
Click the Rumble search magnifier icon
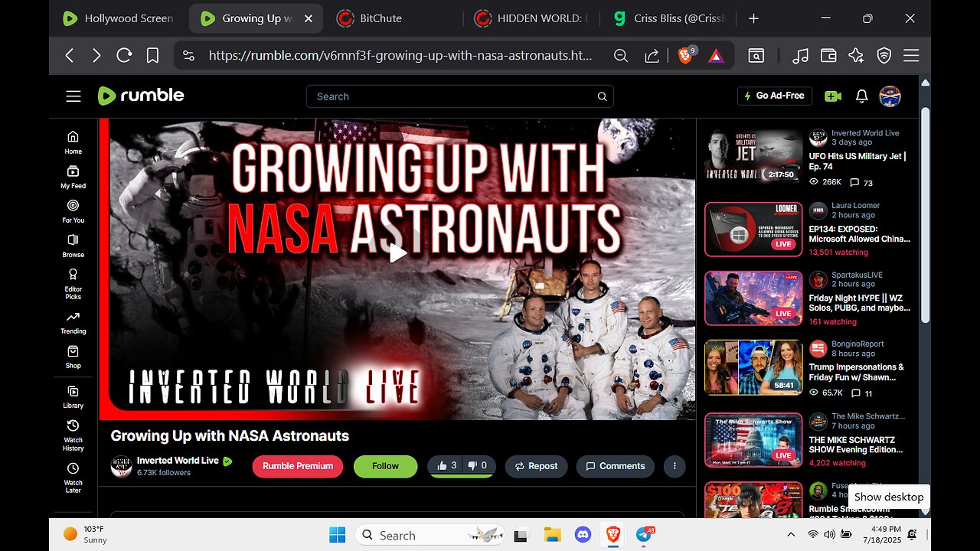click(x=603, y=96)
